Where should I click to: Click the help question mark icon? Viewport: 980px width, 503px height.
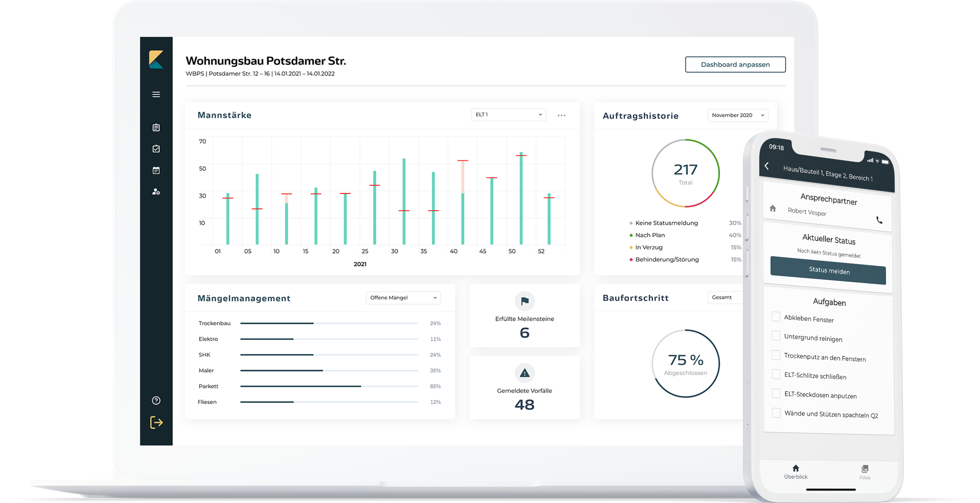coord(156,400)
